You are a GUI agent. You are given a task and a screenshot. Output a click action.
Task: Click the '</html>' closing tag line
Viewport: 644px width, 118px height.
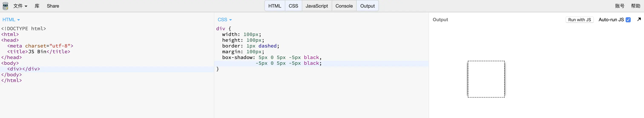[11, 80]
